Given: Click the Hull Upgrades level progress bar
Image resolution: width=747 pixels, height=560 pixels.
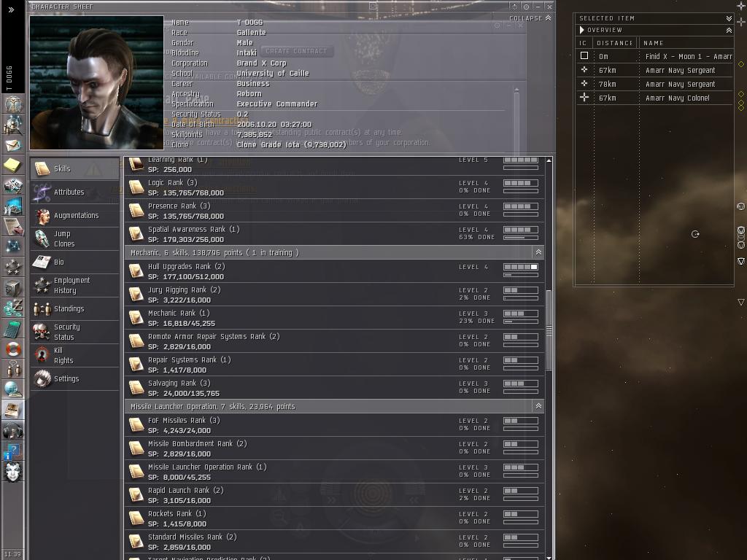Looking at the screenshot, I should (x=521, y=267).
